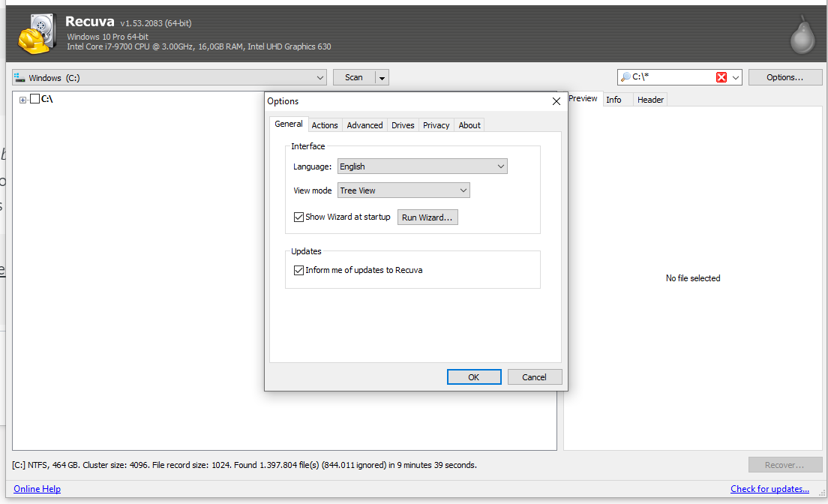Open the Scan button dropdown arrow
Viewport: 828px width, 504px height.
(382, 78)
